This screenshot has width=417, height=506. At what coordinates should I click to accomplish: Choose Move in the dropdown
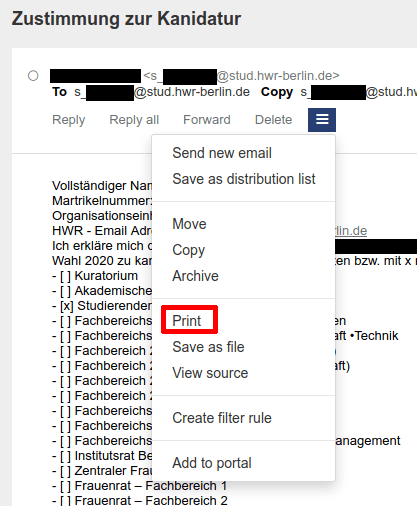(189, 224)
